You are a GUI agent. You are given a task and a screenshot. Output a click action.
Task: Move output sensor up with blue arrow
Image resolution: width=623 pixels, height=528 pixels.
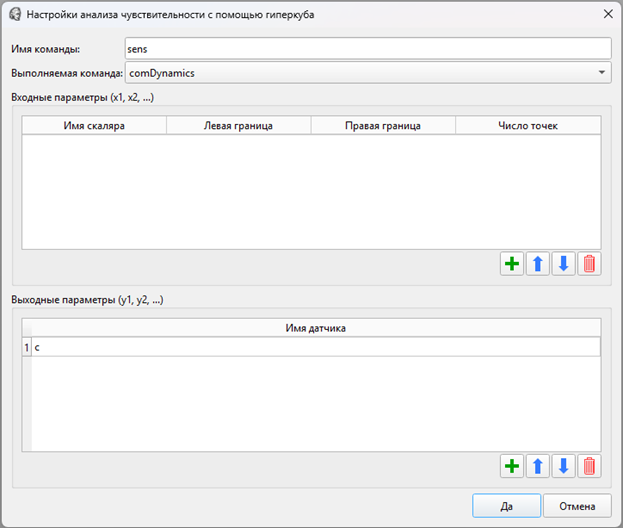[x=538, y=466]
